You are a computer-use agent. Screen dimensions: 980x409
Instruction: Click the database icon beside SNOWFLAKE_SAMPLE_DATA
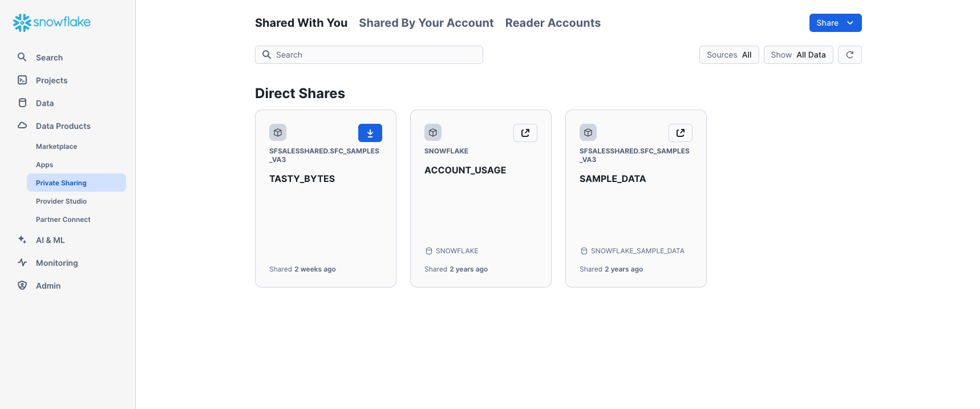click(x=584, y=251)
